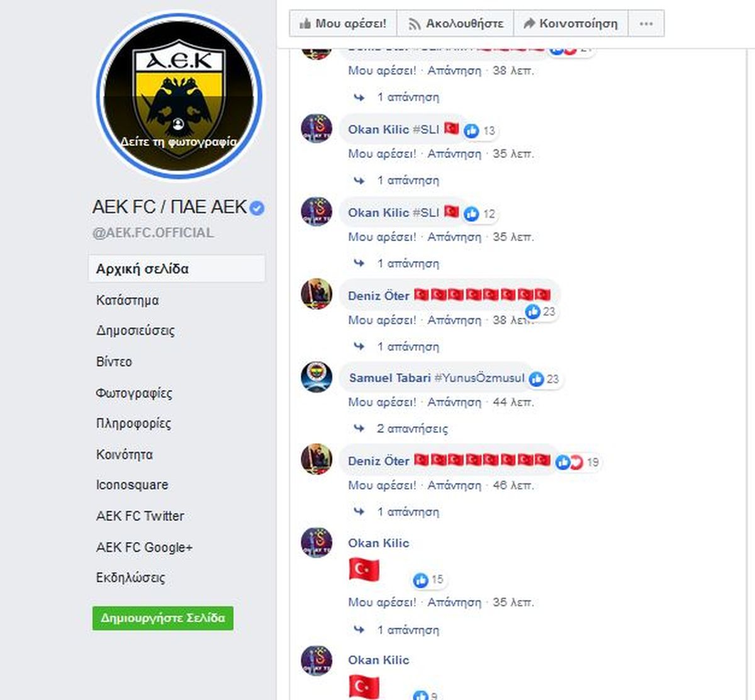Open the three-dots more options button

(x=646, y=24)
